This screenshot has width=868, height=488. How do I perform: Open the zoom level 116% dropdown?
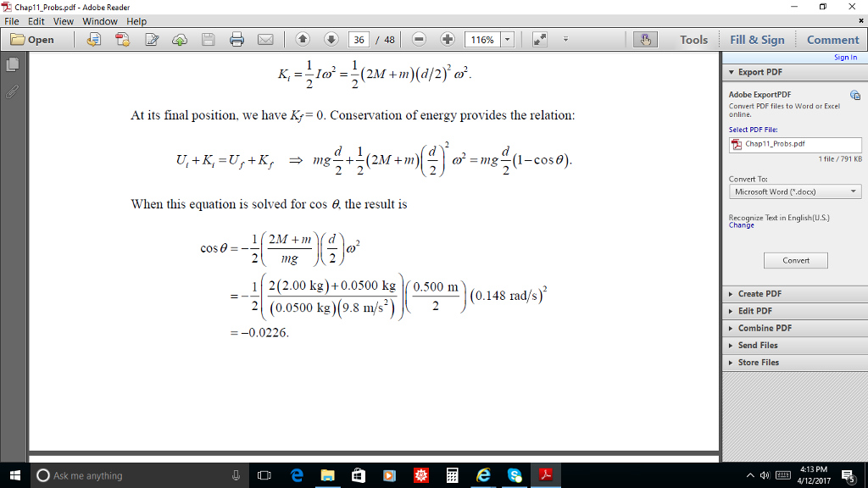[509, 39]
